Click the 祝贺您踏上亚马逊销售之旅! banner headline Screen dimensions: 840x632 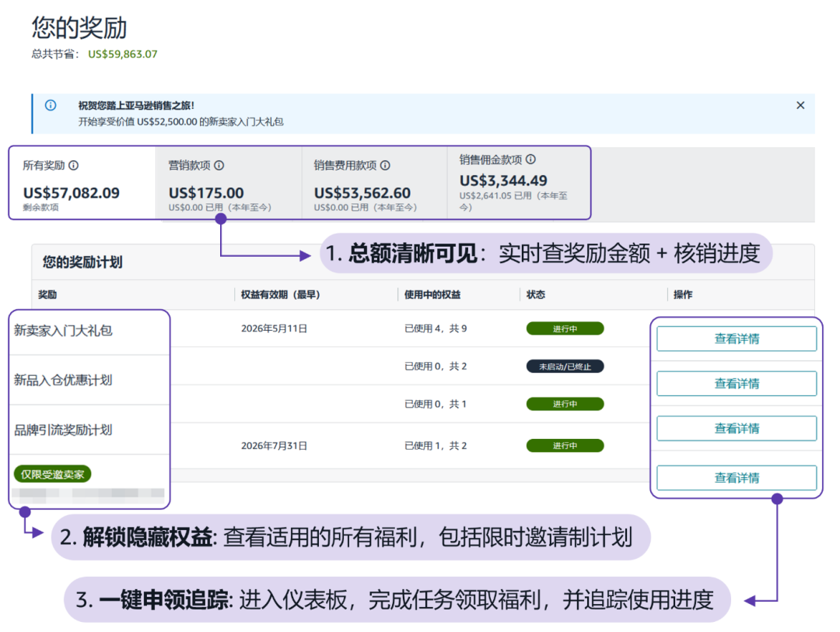136,106
